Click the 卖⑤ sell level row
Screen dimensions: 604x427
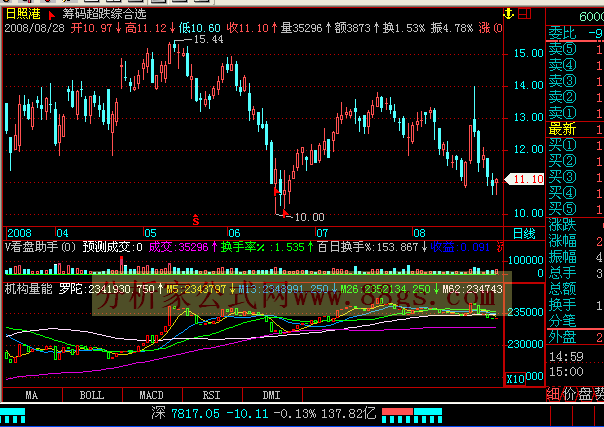tap(576, 49)
